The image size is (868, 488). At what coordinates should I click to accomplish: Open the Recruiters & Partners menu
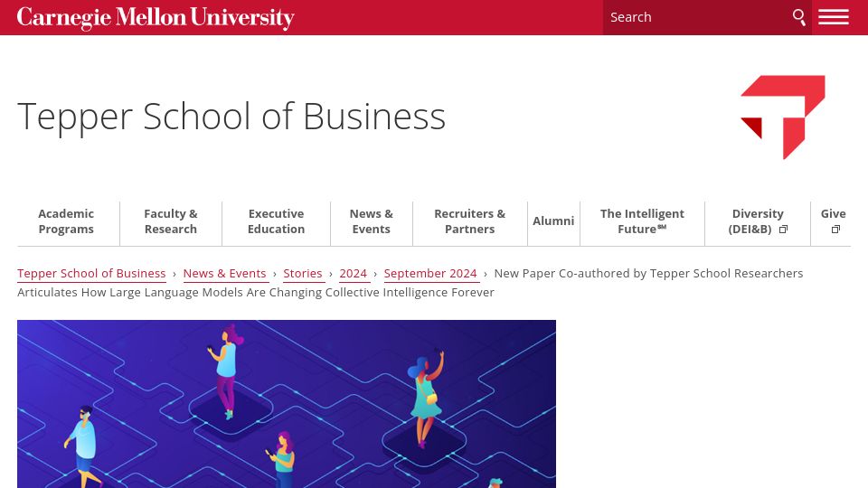pyautogui.click(x=470, y=221)
